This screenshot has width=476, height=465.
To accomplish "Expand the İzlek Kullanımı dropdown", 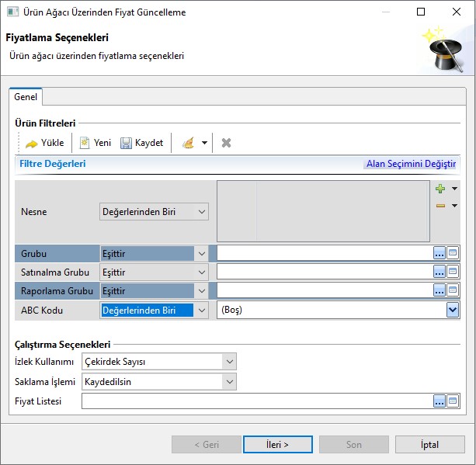I will click(x=228, y=362).
